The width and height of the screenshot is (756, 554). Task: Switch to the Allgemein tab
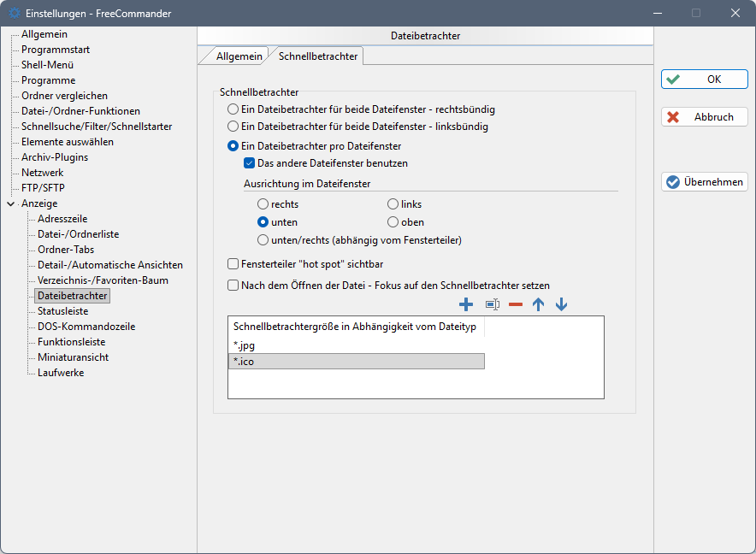[x=239, y=56]
